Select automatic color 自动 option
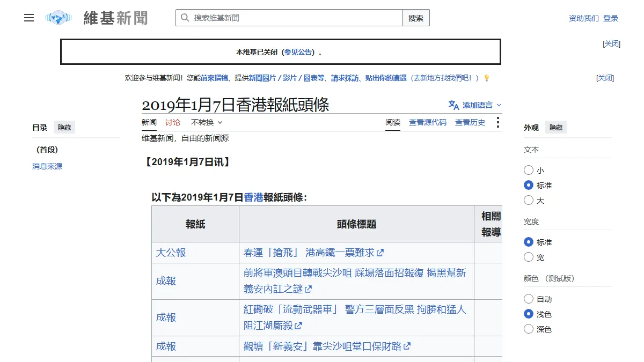The image size is (644, 362). tap(529, 299)
